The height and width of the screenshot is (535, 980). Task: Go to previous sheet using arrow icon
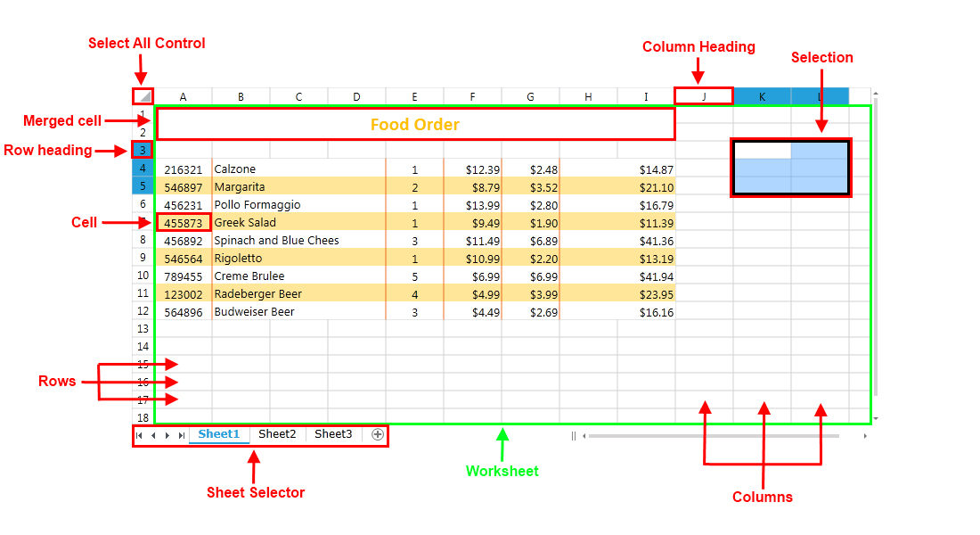tap(153, 435)
